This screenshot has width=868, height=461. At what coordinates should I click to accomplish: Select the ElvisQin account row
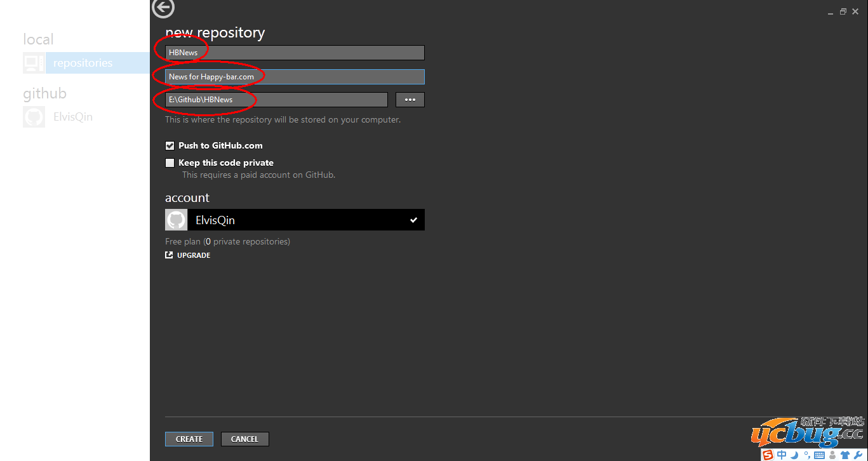pos(295,220)
